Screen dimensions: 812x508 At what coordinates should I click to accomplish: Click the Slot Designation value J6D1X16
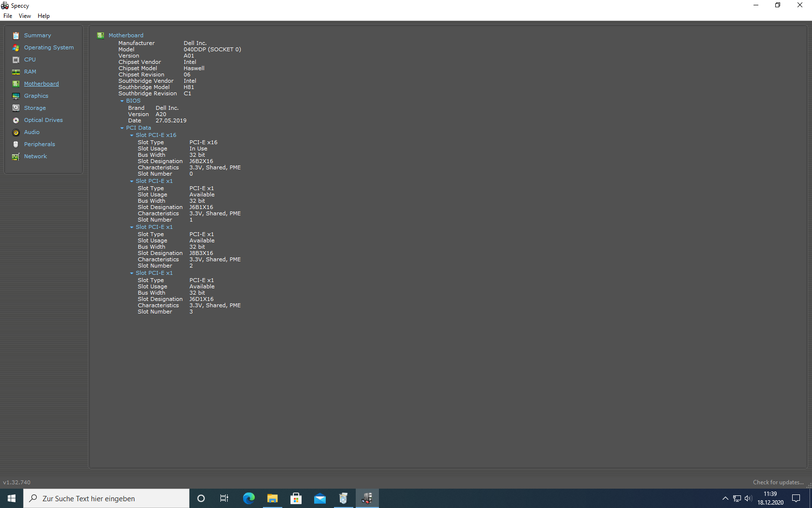[202, 299]
